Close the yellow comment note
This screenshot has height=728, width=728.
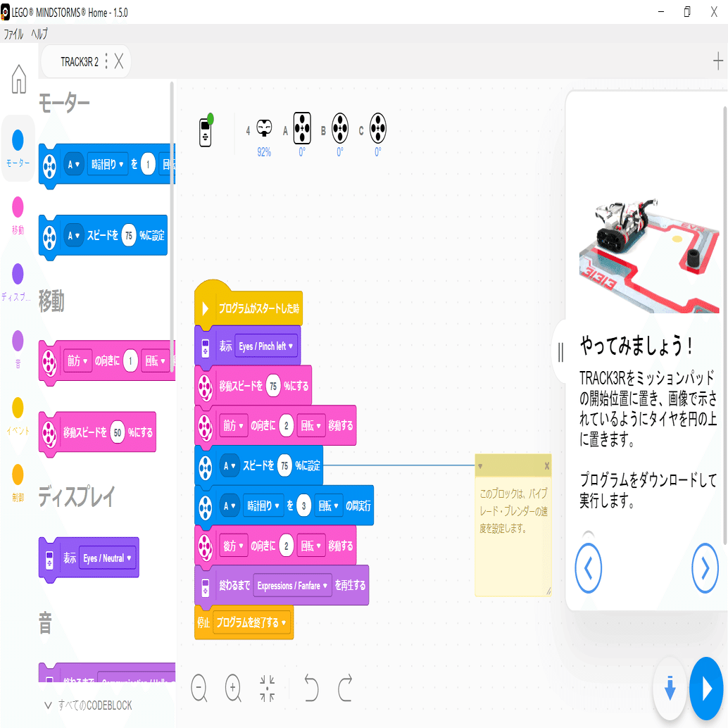click(x=546, y=467)
